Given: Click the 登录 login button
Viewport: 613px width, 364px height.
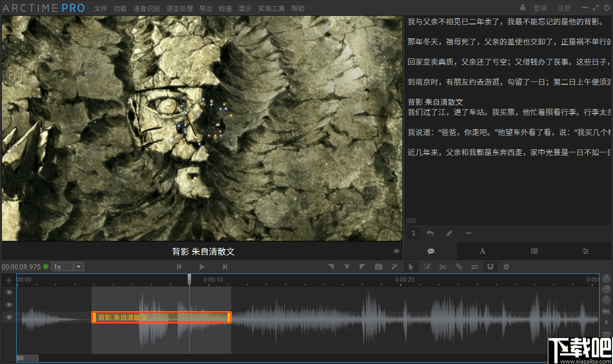Looking at the screenshot, I should [x=540, y=8].
